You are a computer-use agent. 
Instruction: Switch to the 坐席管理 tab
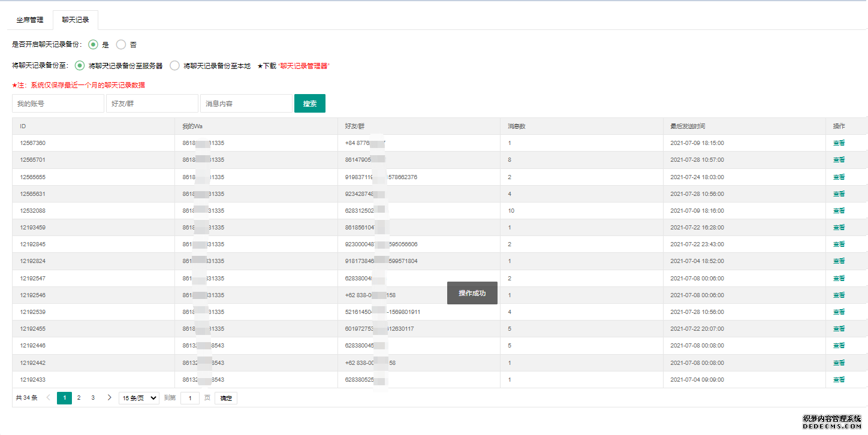pyautogui.click(x=30, y=20)
